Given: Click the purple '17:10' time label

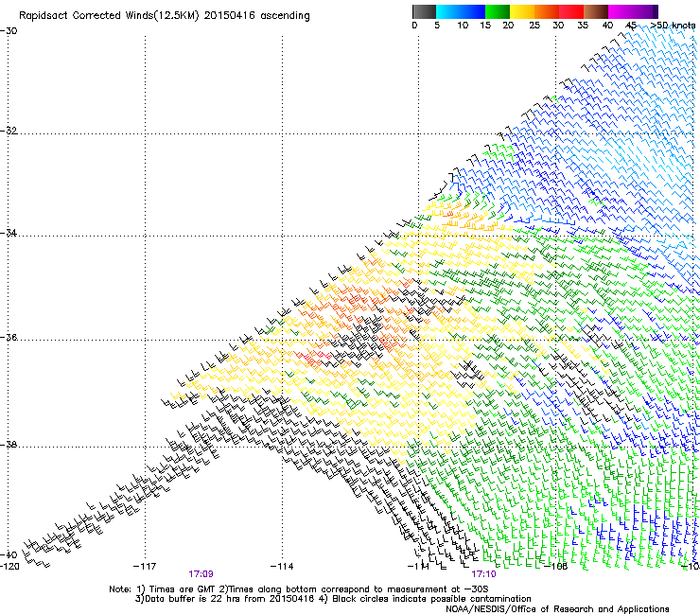Looking at the screenshot, I should 484,574.
